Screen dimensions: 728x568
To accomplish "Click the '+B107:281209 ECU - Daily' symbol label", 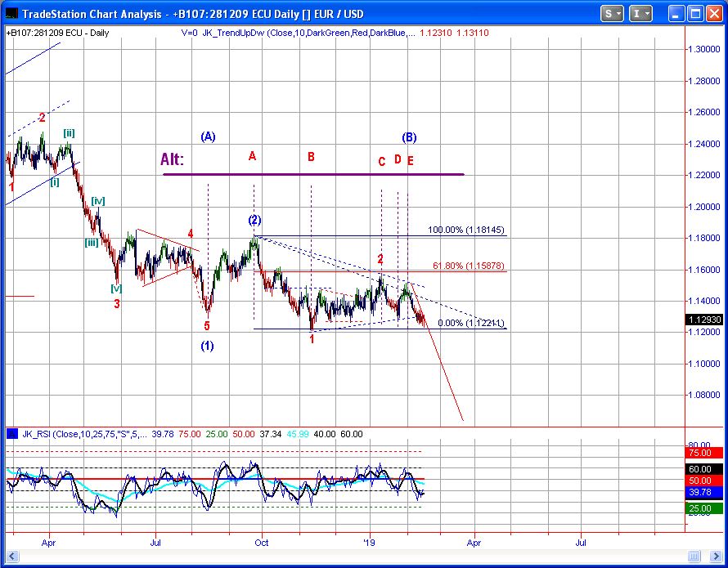I will coord(57,33).
